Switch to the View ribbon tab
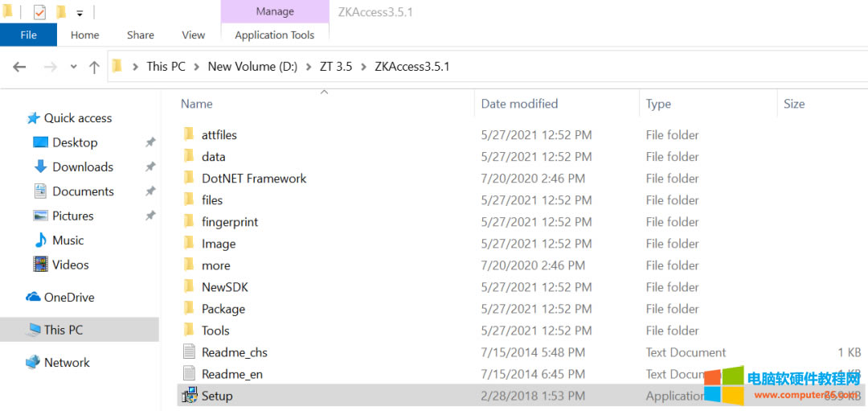 193,35
